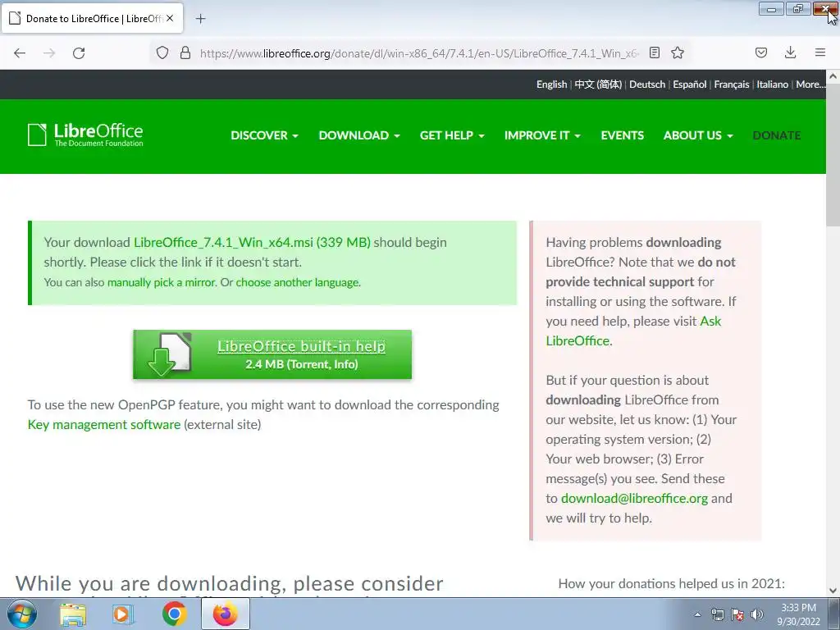
Task: Open the Firefox hamburger menu
Action: [x=820, y=52]
